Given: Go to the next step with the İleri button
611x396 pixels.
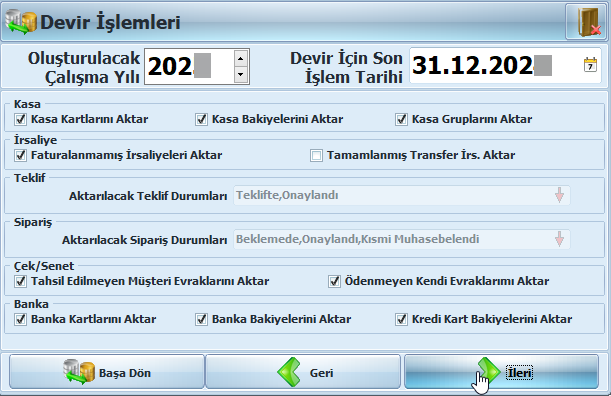Looking at the screenshot, I should click(501, 372).
